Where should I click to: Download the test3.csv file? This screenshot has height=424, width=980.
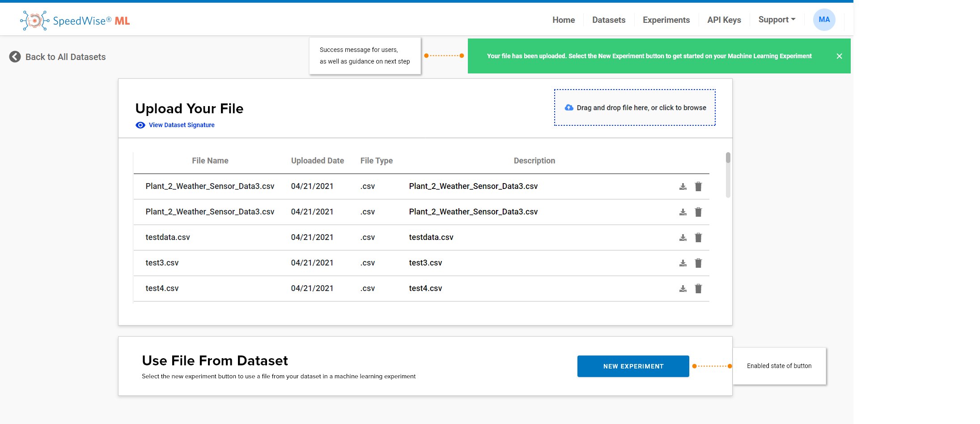683,263
